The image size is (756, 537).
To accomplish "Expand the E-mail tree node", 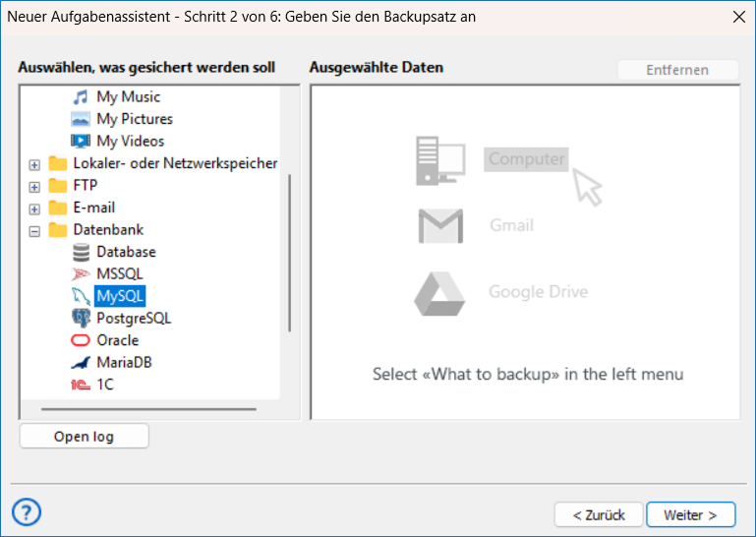I will (34, 209).
